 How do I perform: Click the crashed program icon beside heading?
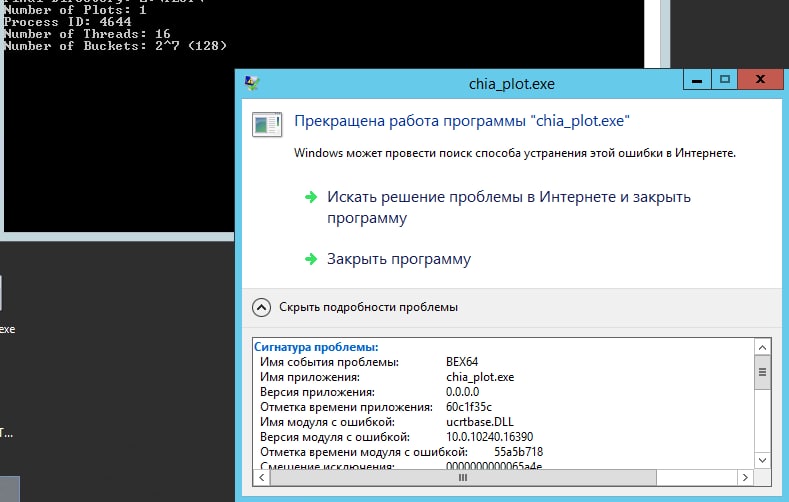point(267,125)
